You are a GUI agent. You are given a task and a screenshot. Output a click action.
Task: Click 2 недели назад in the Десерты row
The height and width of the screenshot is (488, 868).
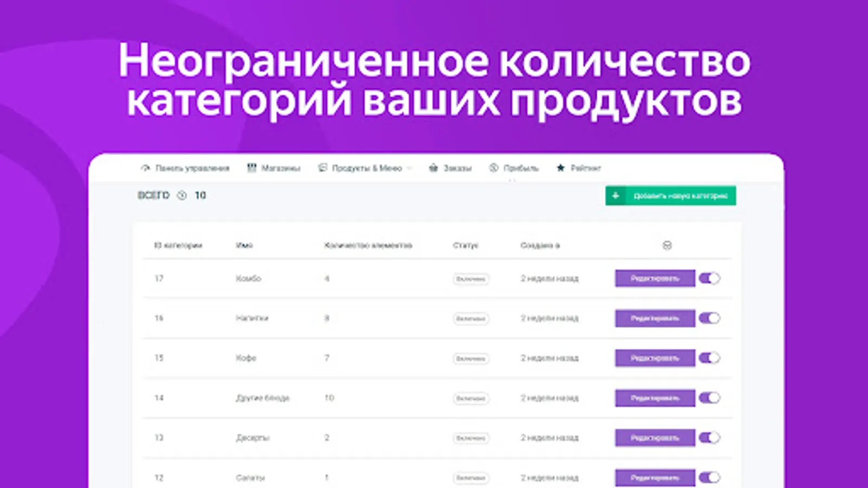coord(550,438)
